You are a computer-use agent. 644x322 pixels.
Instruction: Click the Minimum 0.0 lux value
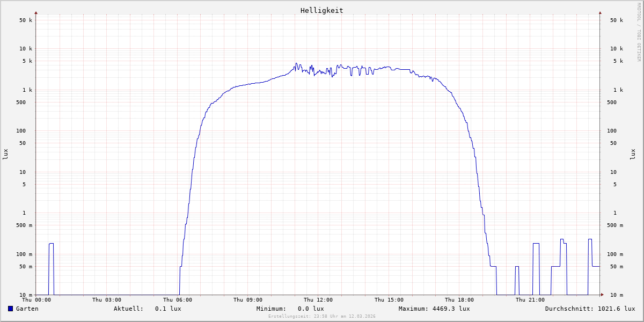point(311,309)
